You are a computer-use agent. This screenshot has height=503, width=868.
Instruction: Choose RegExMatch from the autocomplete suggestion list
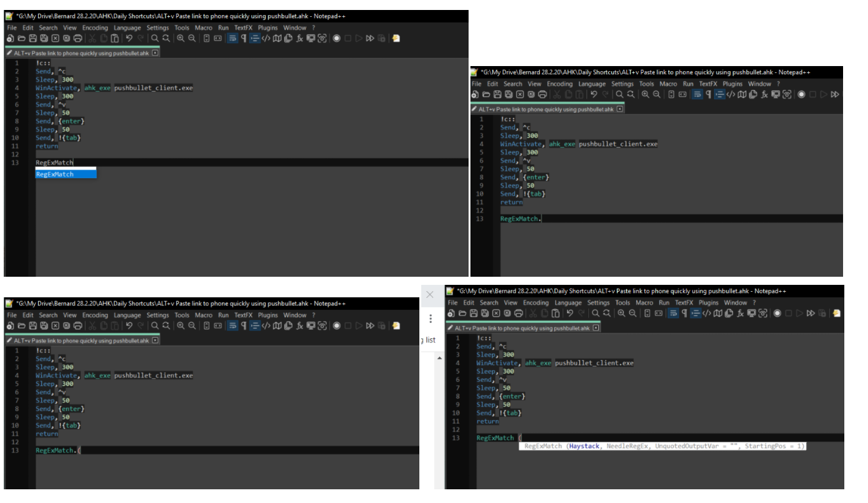click(65, 175)
